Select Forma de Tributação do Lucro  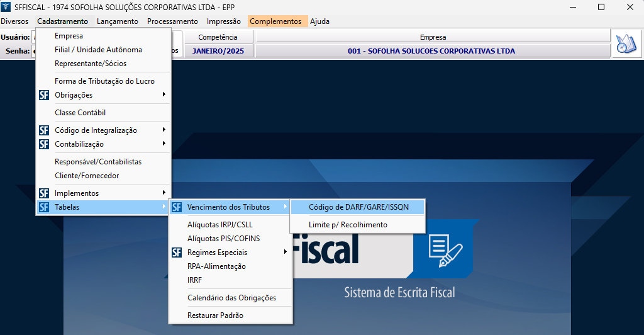(104, 81)
